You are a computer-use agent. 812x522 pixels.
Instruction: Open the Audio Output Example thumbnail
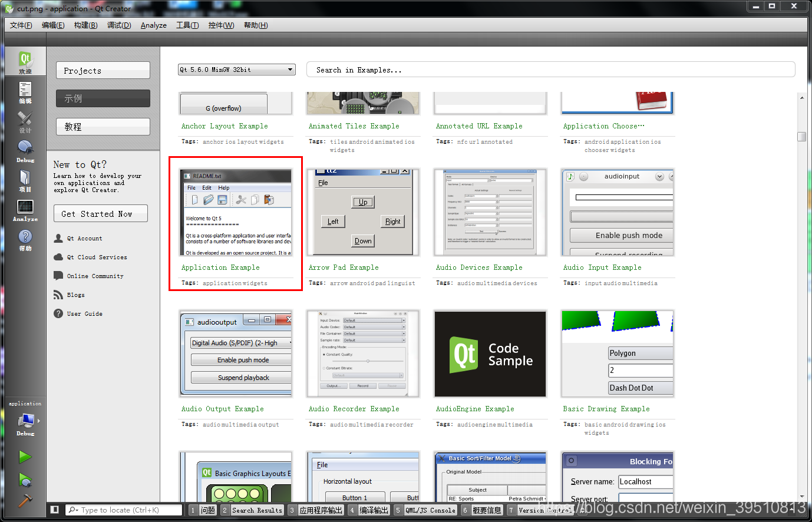coord(236,354)
